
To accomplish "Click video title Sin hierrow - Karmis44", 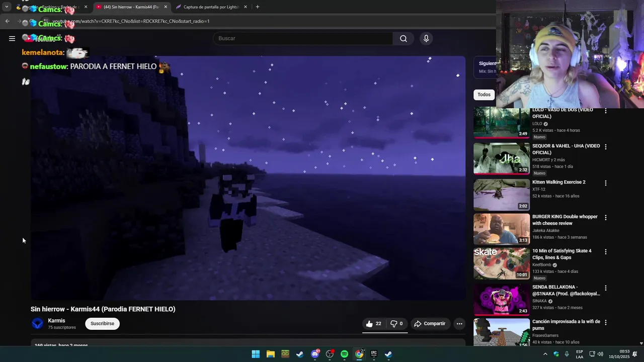I will click(103, 309).
